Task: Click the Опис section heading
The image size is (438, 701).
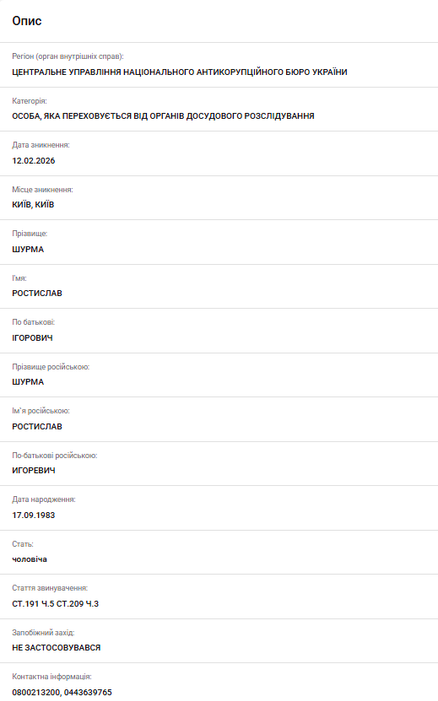Action: click(x=27, y=21)
